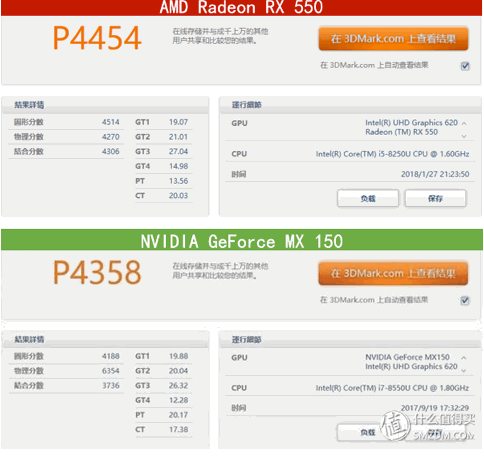Viewport: 484px width, 457px height.
Task: Toggle the auto-view checkbox in the MX 150 panel
Action: [x=465, y=301]
